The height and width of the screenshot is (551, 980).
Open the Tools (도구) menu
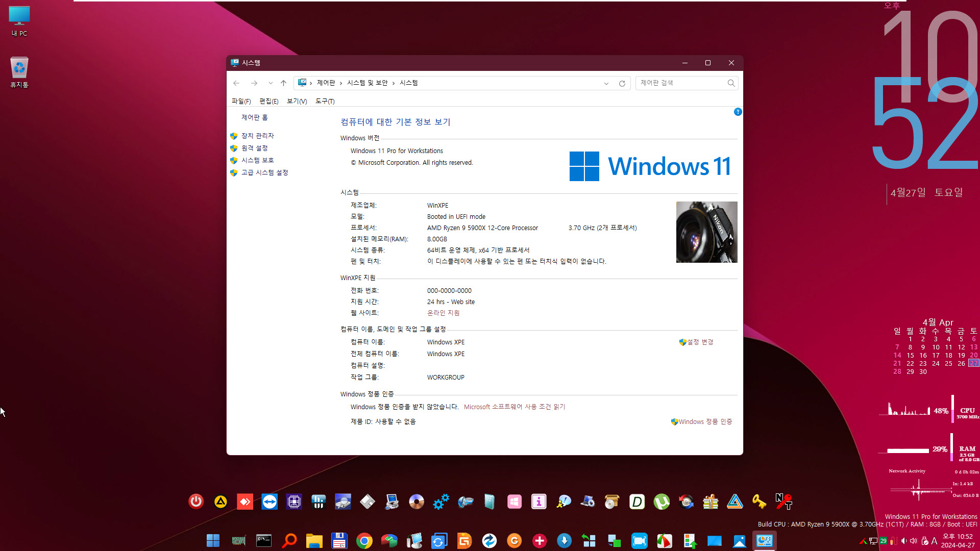tap(325, 101)
